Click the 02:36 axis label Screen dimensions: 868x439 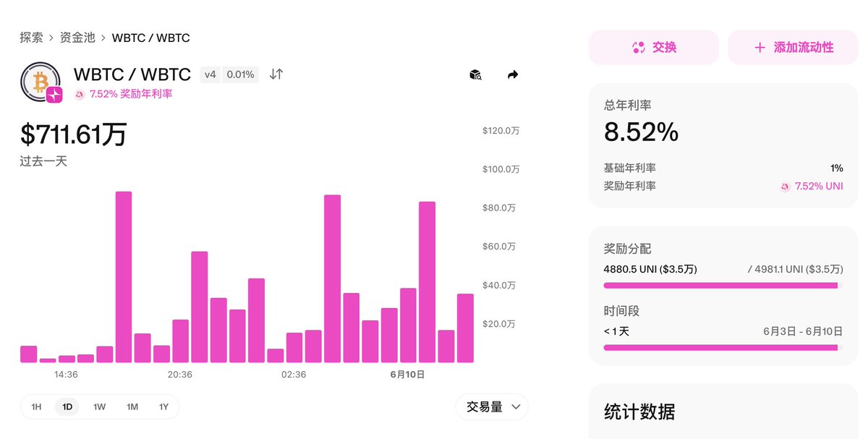(294, 375)
